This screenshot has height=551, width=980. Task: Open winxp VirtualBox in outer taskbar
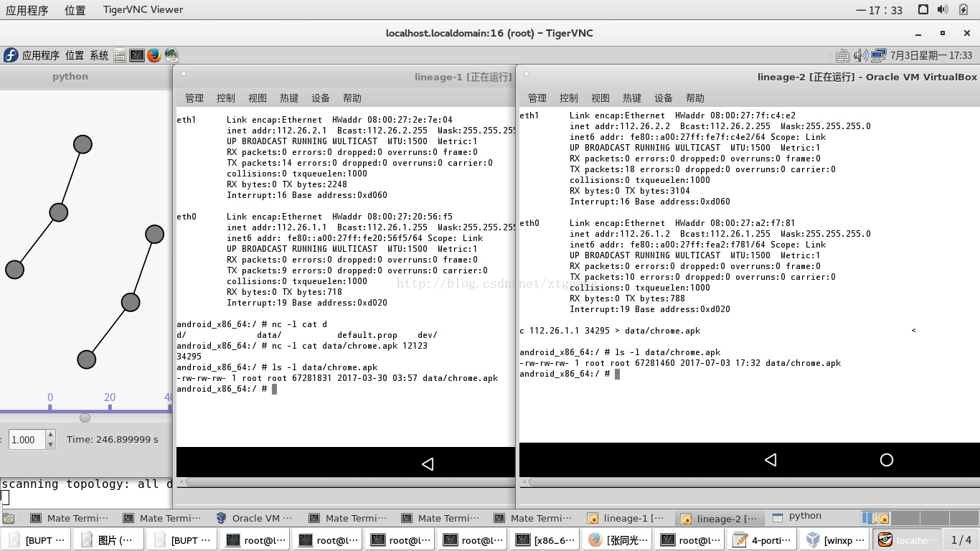[834, 540]
